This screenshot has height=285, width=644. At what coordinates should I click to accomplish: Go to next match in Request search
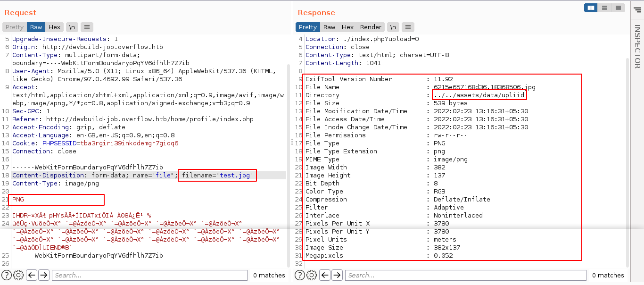(x=44, y=275)
